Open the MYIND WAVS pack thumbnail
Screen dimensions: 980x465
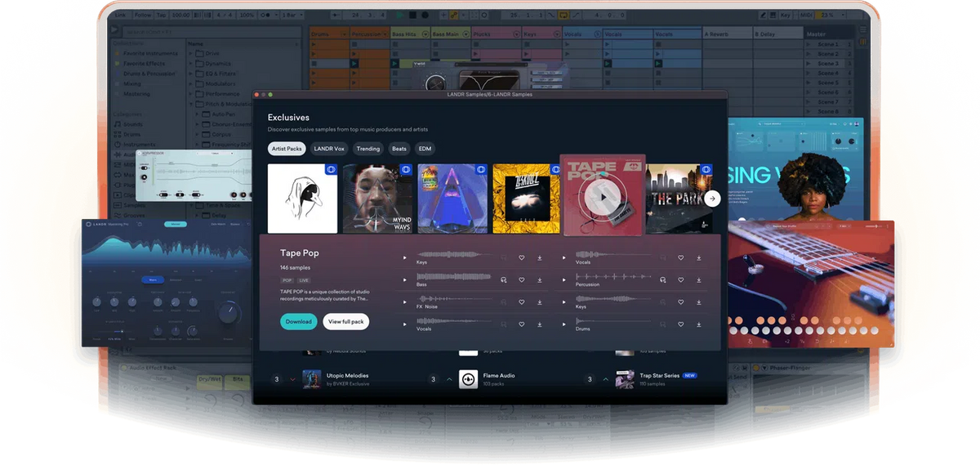pos(377,199)
